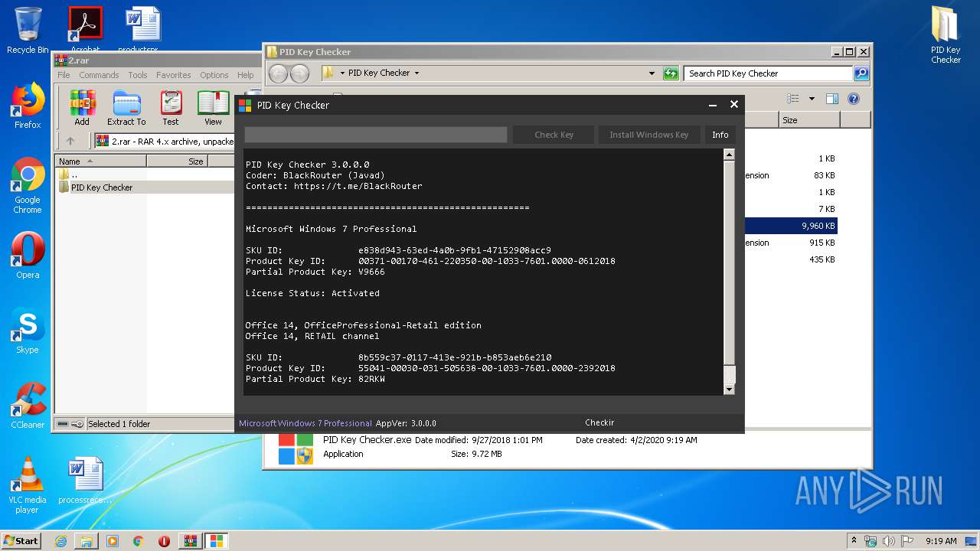Click the Explorer forward navigation arrow
Viewport: 980px width, 551px height.
click(x=299, y=73)
